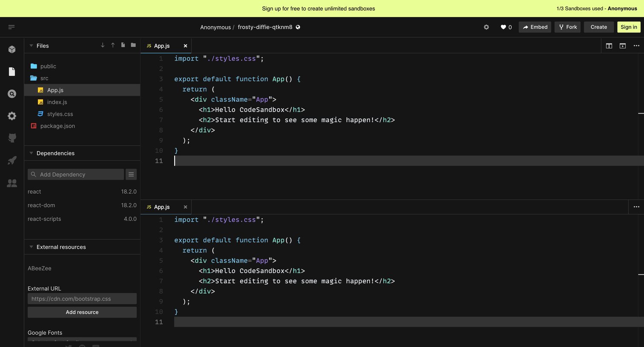Screen dimensions: 644x347
Task: Focus the Add Dependency search field
Action: [x=76, y=174]
